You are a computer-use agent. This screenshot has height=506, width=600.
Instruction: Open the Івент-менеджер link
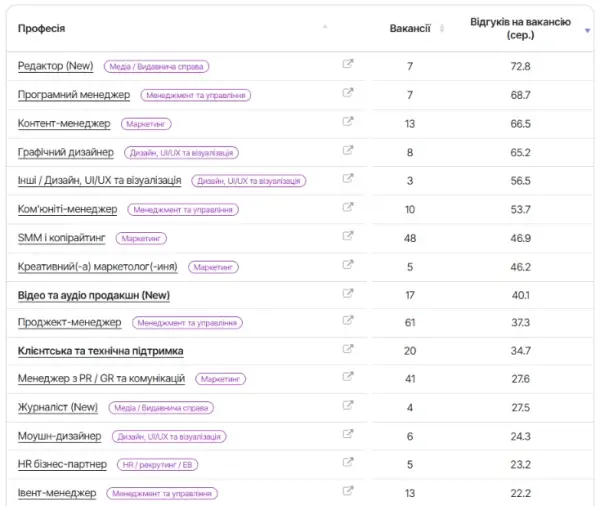pos(57,493)
